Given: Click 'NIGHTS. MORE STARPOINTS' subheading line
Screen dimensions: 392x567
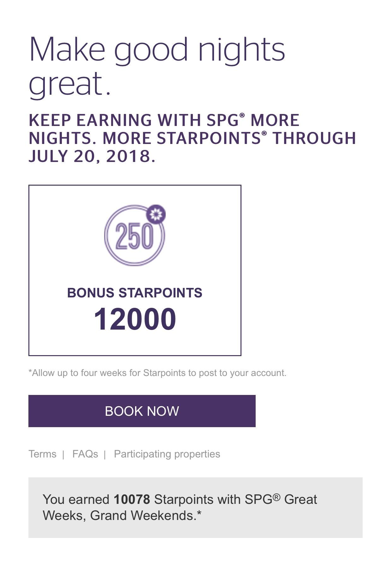Looking at the screenshot, I should pos(144,138).
